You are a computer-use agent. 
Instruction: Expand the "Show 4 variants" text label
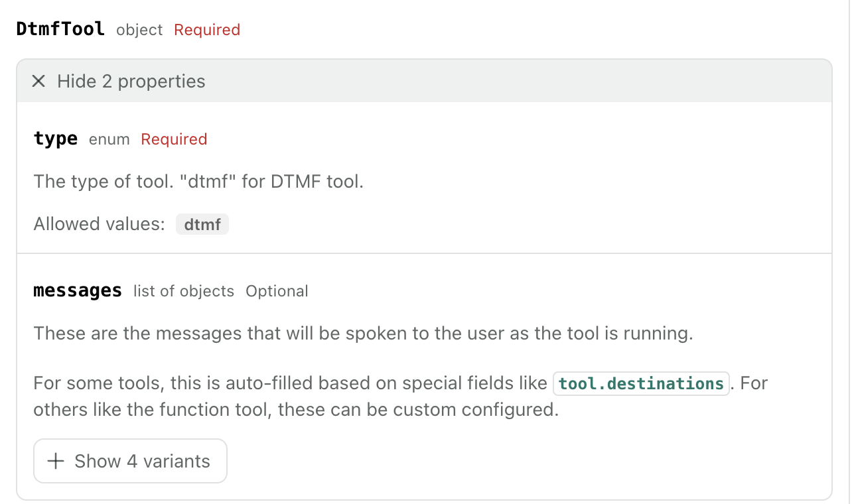pos(142,462)
